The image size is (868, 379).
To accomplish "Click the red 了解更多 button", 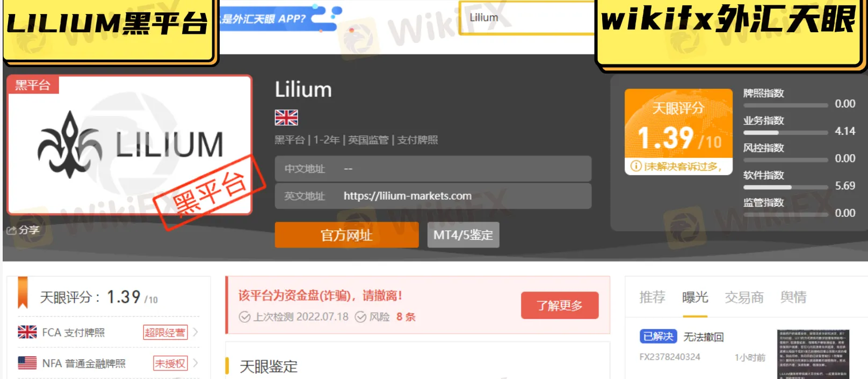I will [560, 305].
